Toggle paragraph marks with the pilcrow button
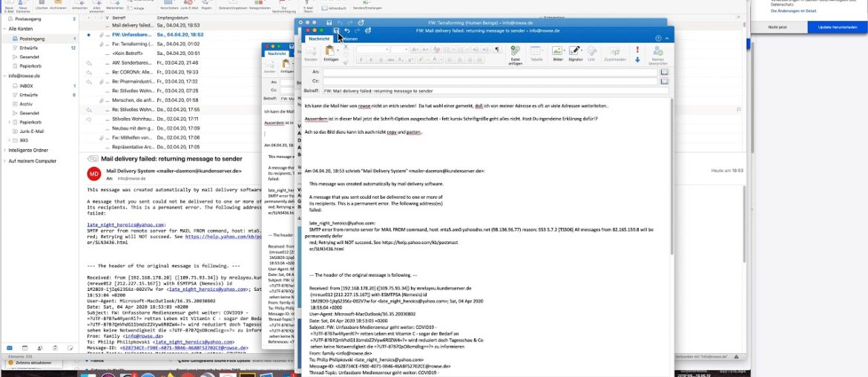Viewport: 868px width, 377px height. [x=496, y=50]
